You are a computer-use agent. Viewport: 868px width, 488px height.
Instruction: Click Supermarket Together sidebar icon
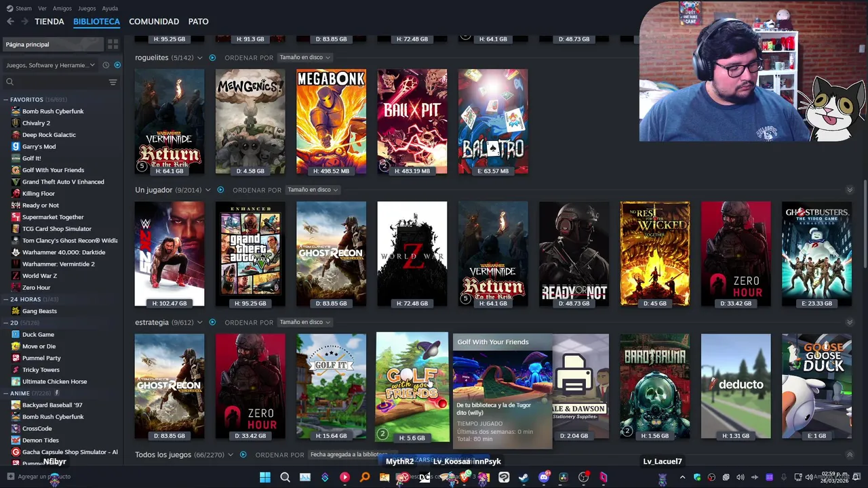point(16,217)
